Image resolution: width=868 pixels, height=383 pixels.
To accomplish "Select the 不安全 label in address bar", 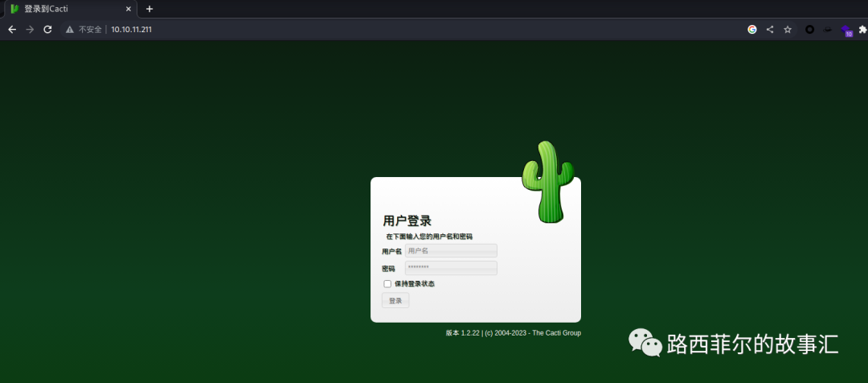I will [x=90, y=30].
